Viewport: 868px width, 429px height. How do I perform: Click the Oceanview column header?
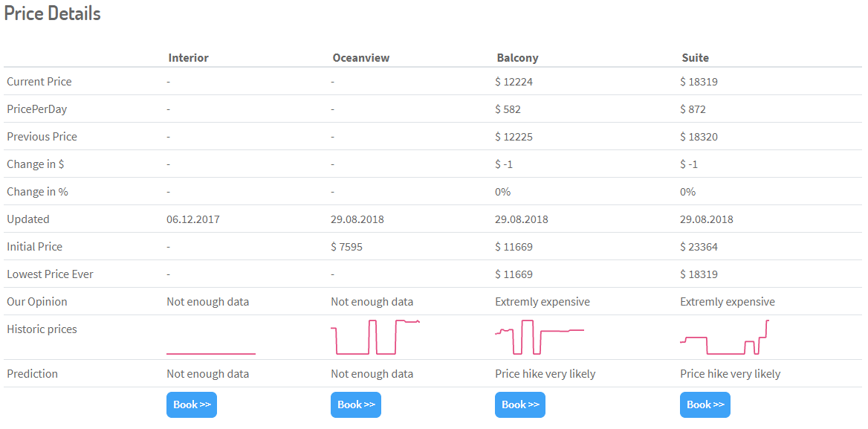coord(361,57)
